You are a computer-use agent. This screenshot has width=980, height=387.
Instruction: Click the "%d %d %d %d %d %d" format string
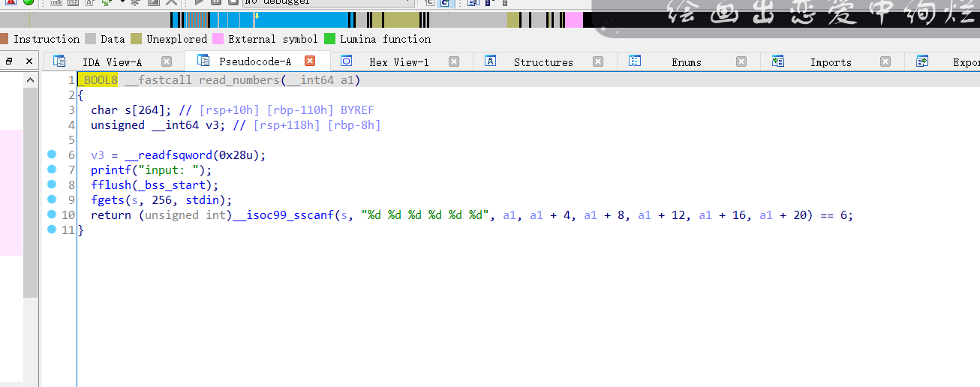pyautogui.click(x=425, y=215)
